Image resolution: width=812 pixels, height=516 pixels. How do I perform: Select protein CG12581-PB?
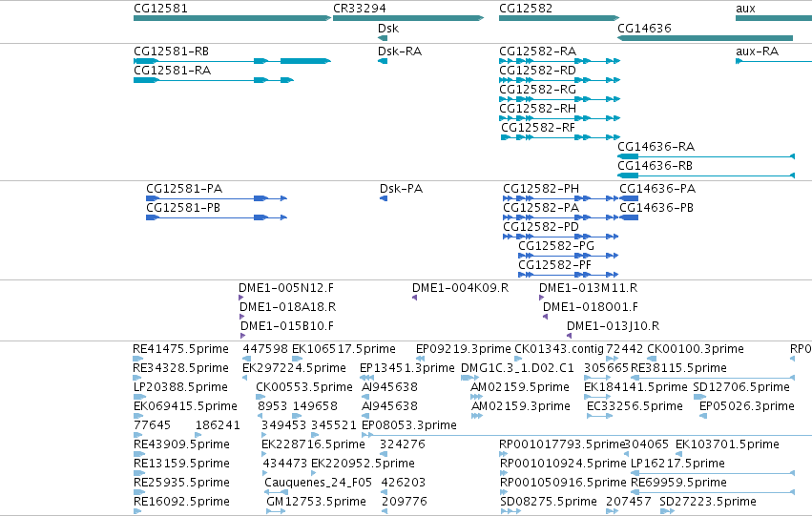tap(217, 217)
